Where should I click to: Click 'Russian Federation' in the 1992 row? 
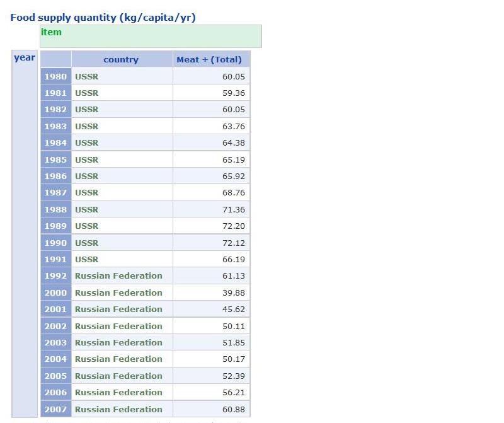[x=118, y=275]
